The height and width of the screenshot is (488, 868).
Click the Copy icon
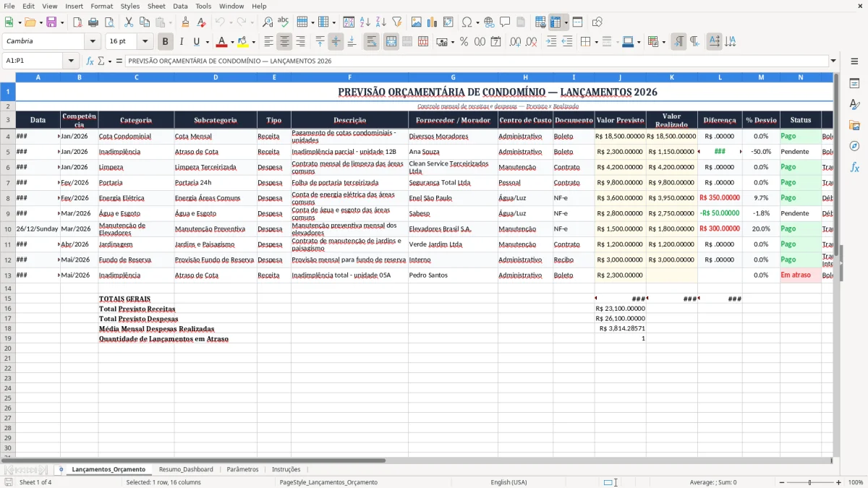click(145, 22)
